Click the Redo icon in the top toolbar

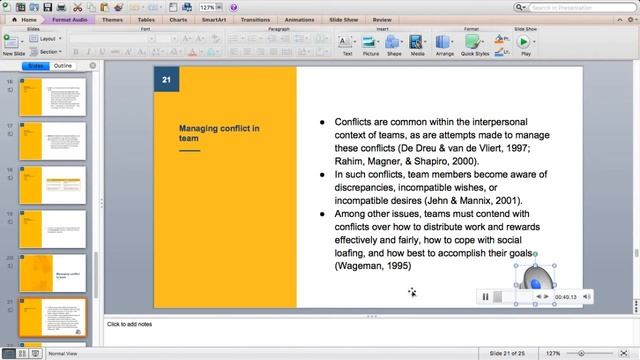click(153, 7)
